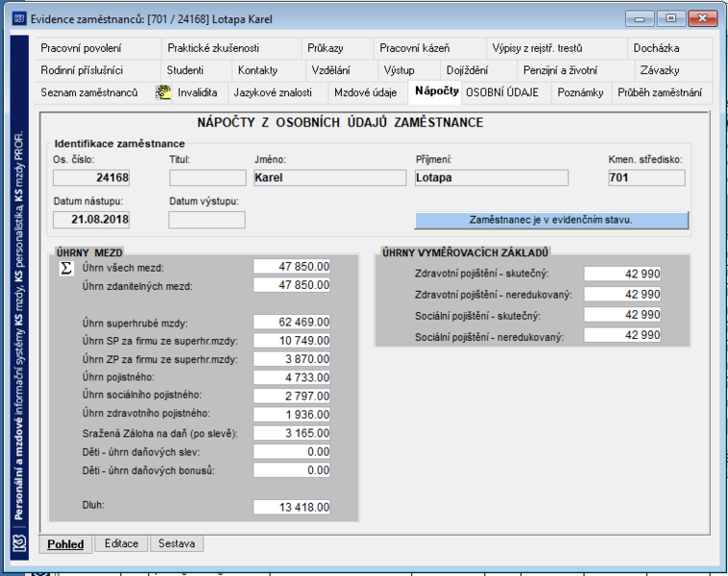728x576 pixels.
Task: Click the Pohled button
Action: (65, 543)
